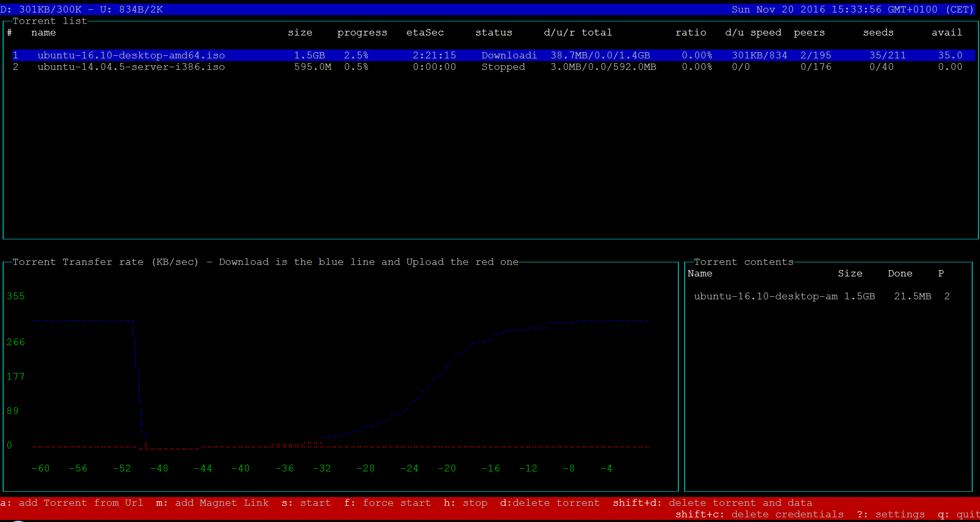Click 'shift+d: delete torrent and data' shortcut

[x=713, y=503]
